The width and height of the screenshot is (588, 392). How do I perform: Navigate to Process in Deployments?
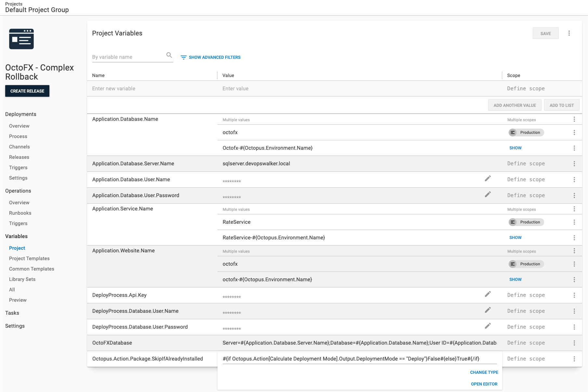coord(18,136)
